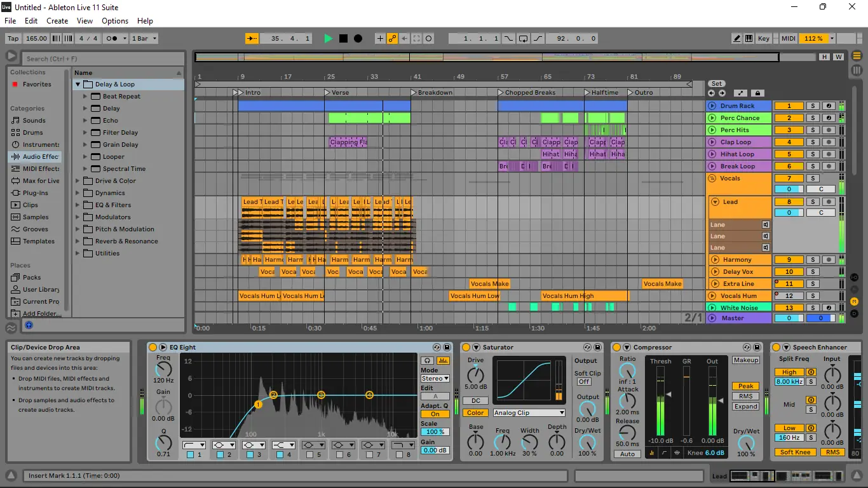Open the Options menu
Viewport: 868px width, 488px height.
(x=115, y=21)
